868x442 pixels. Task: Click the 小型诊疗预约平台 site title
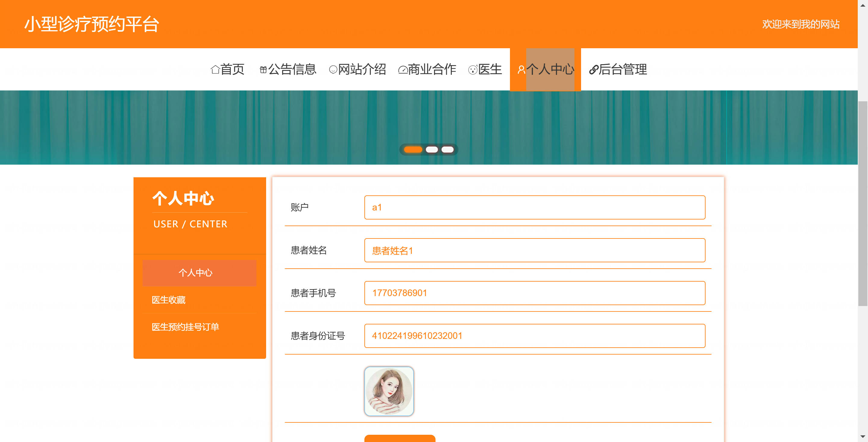click(x=92, y=24)
